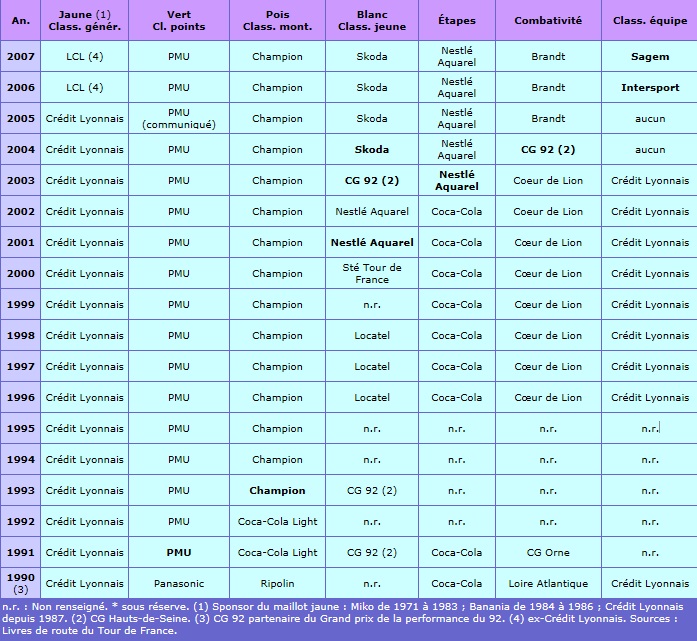Click the 'Combativité' column header
The height and width of the screenshot is (641, 697).
point(548,20)
